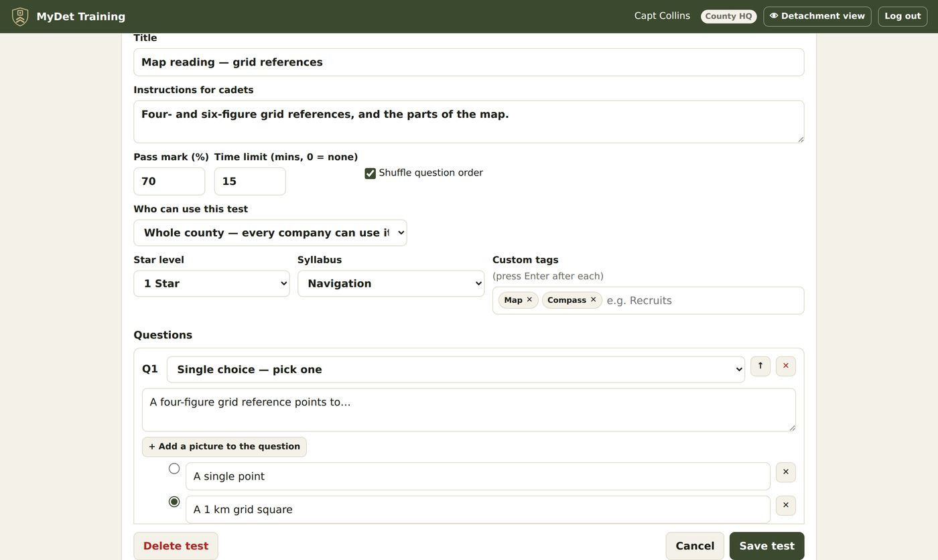Click the MyDet Training shield logo
938x560 pixels.
click(x=20, y=16)
